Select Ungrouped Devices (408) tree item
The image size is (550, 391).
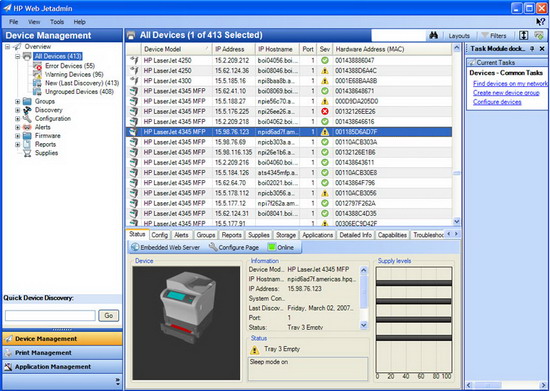(79, 92)
